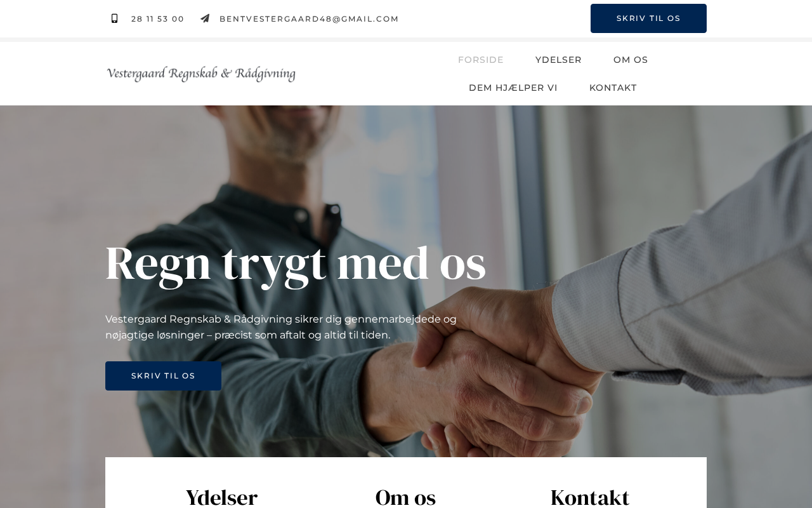Open the Dem hjælper vi menu item
Image resolution: width=812 pixels, height=508 pixels.
[x=513, y=88]
